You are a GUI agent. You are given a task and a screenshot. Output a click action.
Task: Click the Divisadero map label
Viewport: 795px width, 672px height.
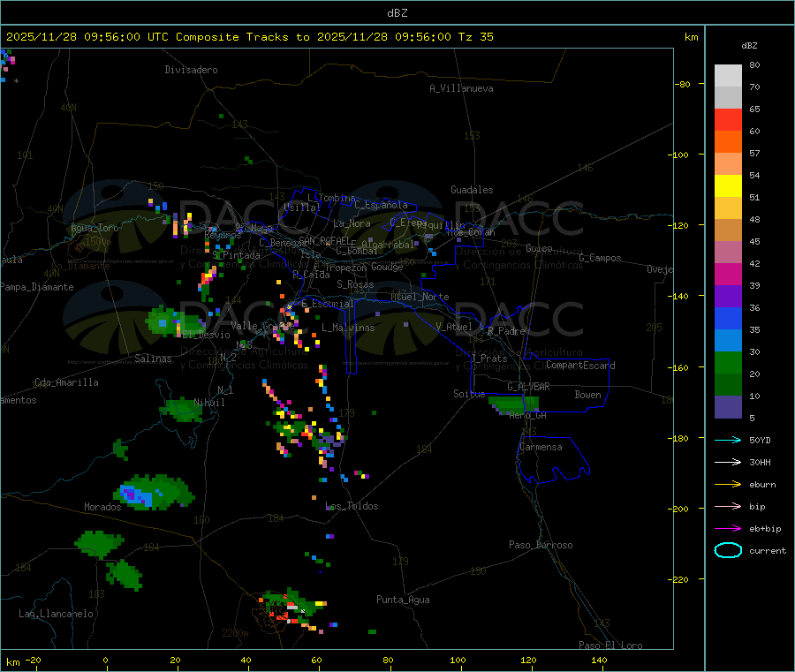tap(191, 70)
